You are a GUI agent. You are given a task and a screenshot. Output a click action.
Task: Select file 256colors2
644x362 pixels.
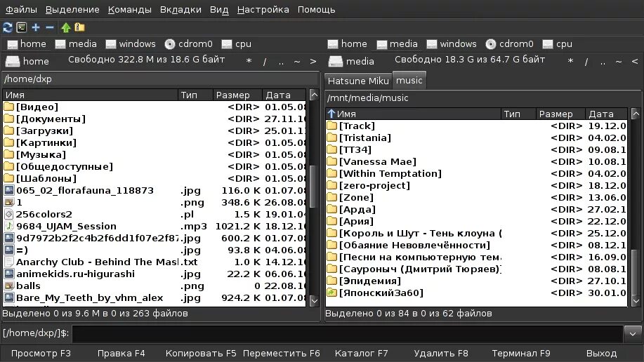(x=155, y=214)
